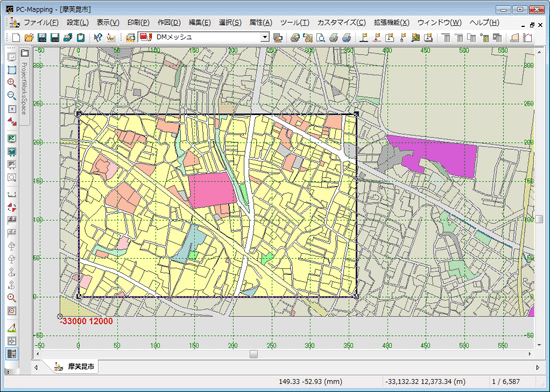Screen dimensions: 550x392
Task: Open the 設定(L) menu
Action: pos(78,23)
